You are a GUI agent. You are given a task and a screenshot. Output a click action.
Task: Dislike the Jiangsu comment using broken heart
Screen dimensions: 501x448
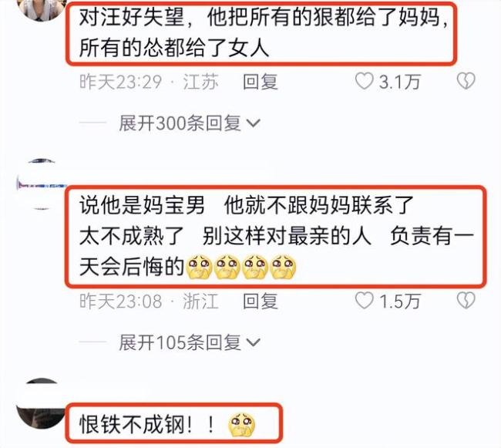pos(466,81)
